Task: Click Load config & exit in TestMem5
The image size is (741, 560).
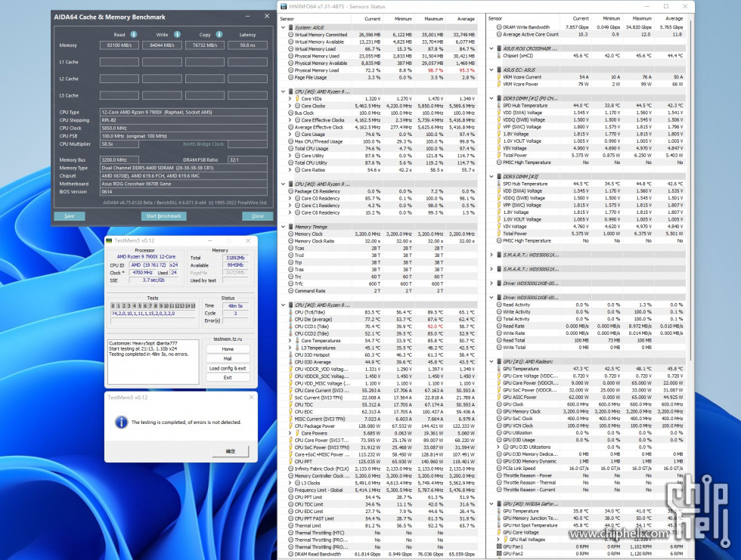Action: (x=228, y=368)
